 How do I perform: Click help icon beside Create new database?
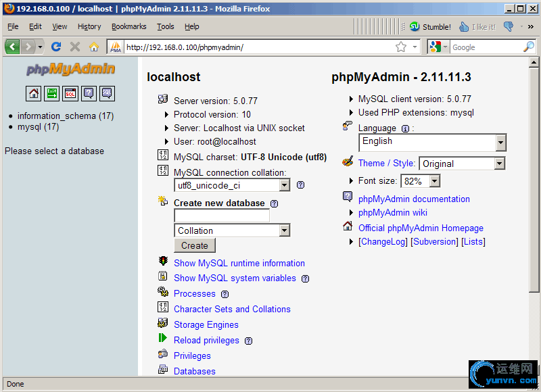(x=274, y=203)
